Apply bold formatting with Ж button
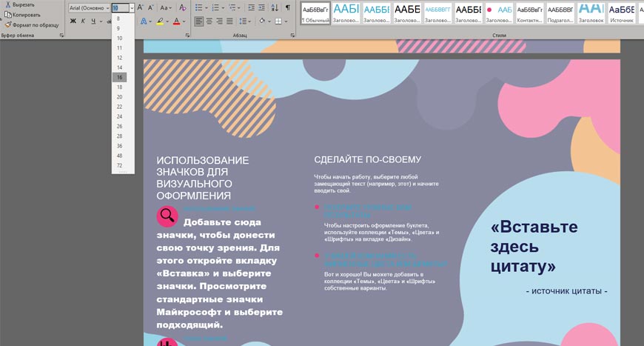Viewport: 644px width, 346px height. pyautogui.click(x=73, y=21)
